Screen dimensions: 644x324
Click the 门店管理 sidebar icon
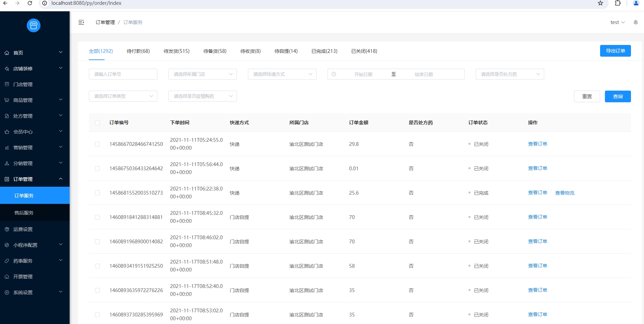click(7, 84)
